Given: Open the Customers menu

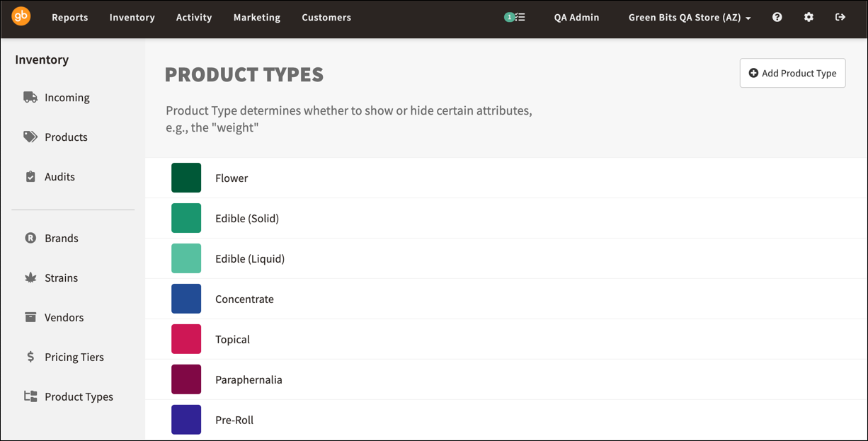Looking at the screenshot, I should (x=326, y=18).
